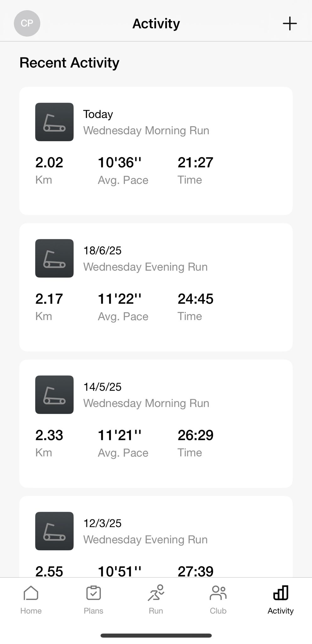Tap the 2.02 Km distance stat
The image size is (312, 644).
pyautogui.click(x=49, y=163)
